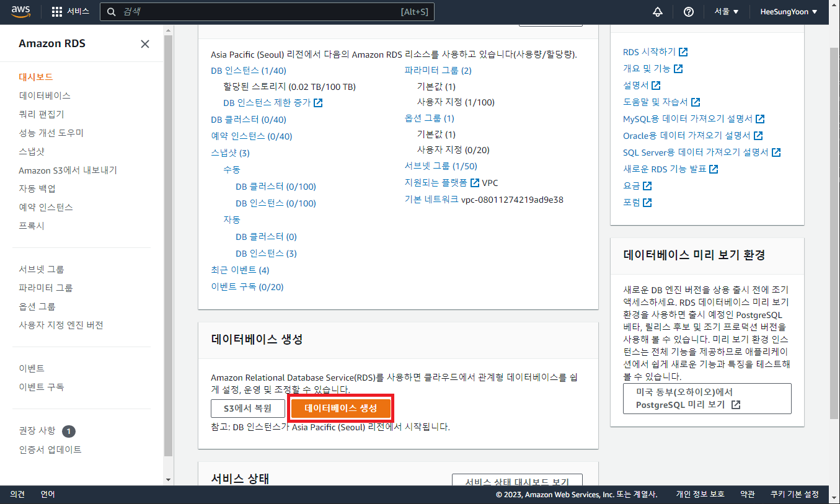Open 프록시 in the sidebar
The image size is (840, 504).
click(x=32, y=226)
